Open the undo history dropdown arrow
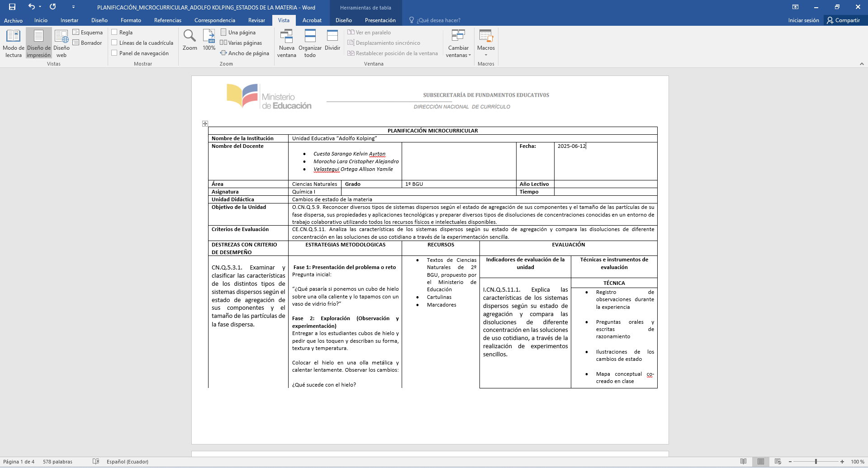 click(40, 7)
